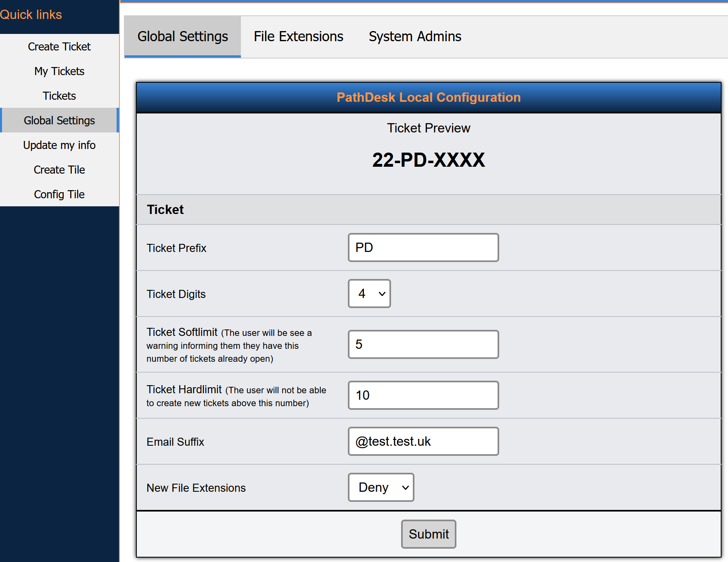Screen dimensions: 728x562
Task: Select the Ticket Hardlimit input box
Action: [423, 395]
